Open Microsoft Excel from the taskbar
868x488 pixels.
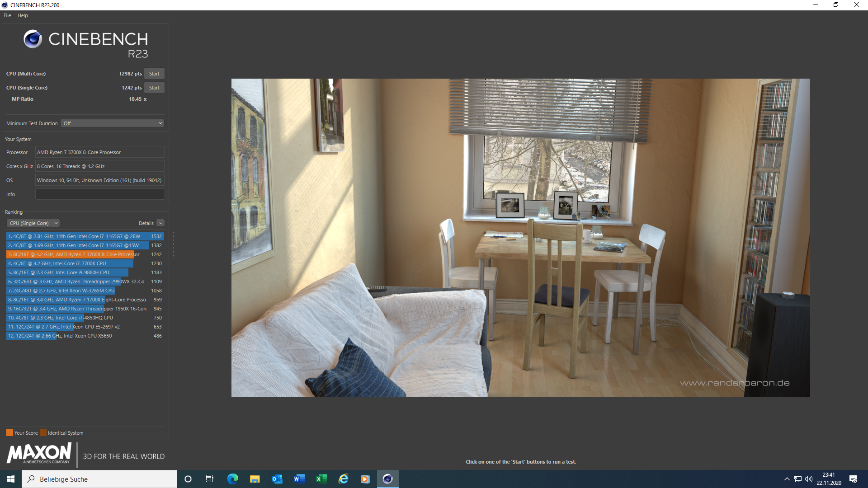pyautogui.click(x=321, y=479)
